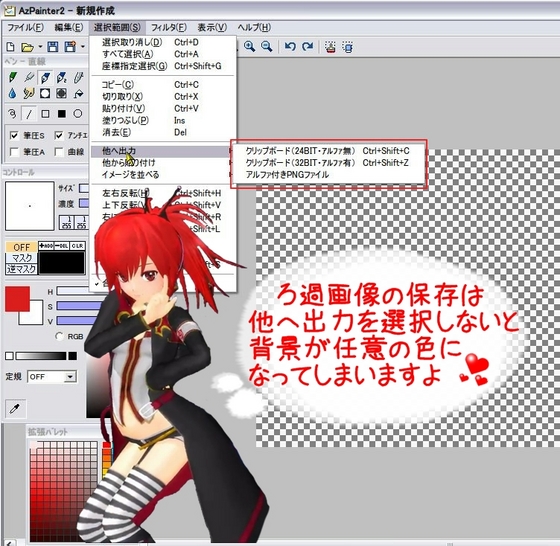Expand the Open folder dropdown arrow
This screenshot has width=560, height=546.
[40, 47]
